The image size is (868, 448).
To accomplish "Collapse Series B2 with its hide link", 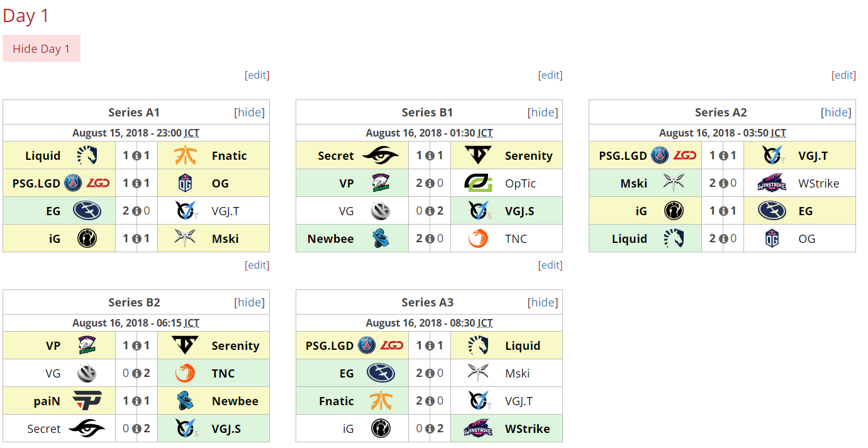I will [250, 302].
